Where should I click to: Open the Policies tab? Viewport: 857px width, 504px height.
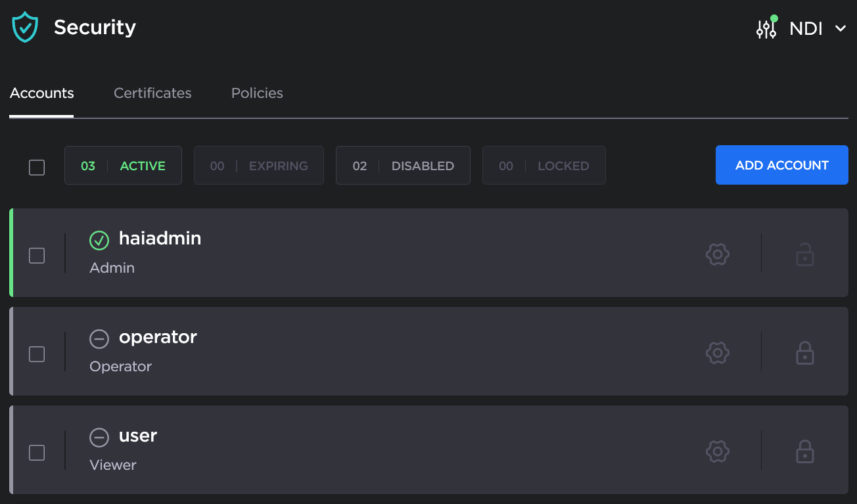[x=257, y=93]
